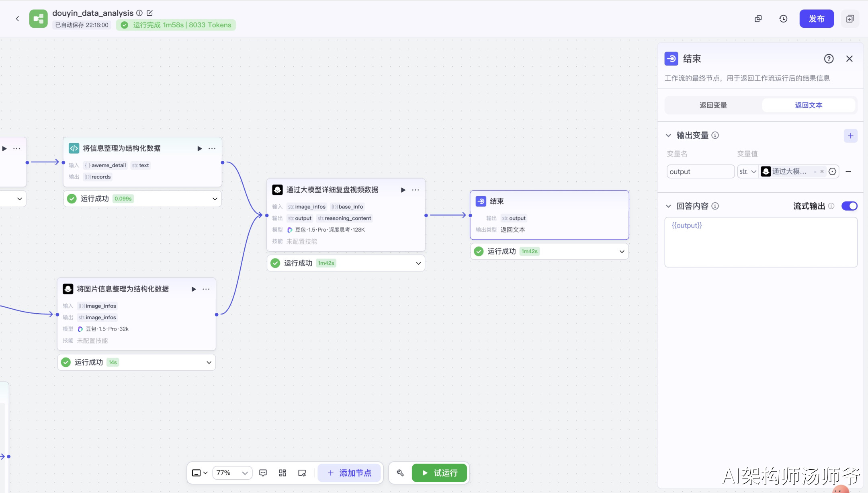The image size is (868, 493).
Task: Click the 试运行 test run button
Action: [440, 473]
